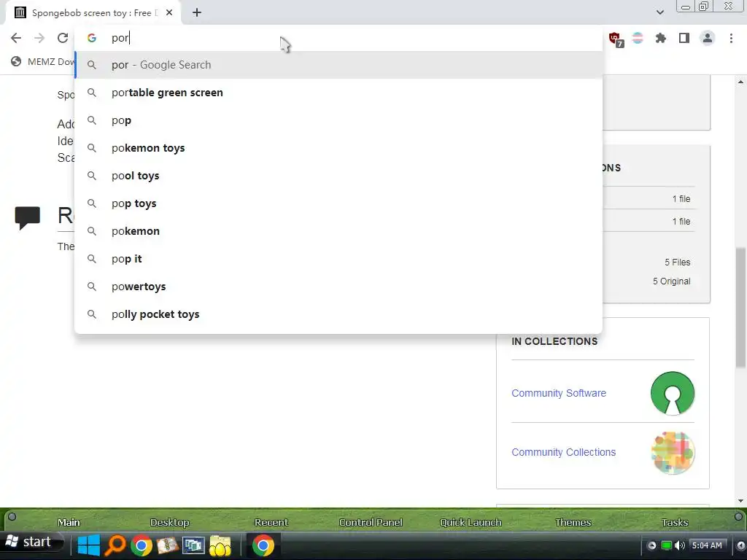747x560 pixels.
Task: Close the Spongebob screen toy tab
Action: tap(169, 13)
